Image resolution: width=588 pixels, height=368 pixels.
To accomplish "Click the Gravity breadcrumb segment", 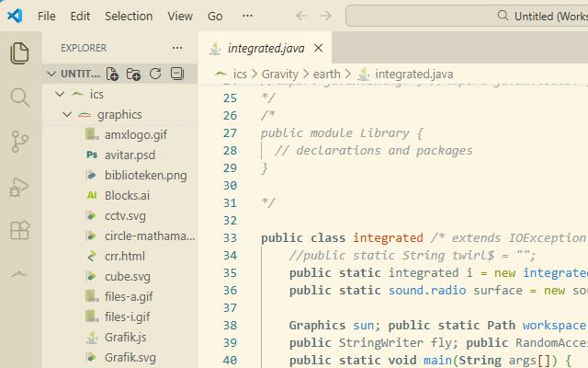I will [279, 74].
